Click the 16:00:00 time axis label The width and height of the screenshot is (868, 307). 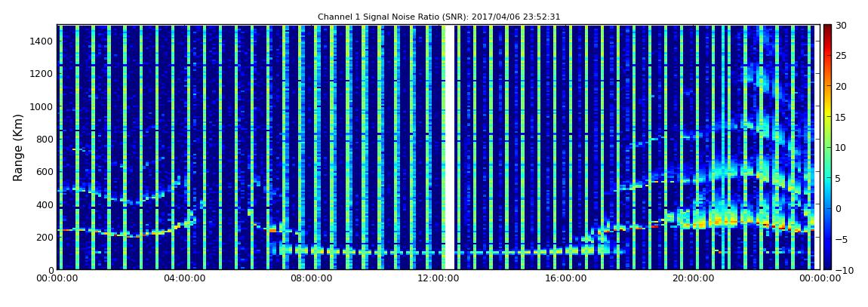tap(565, 279)
